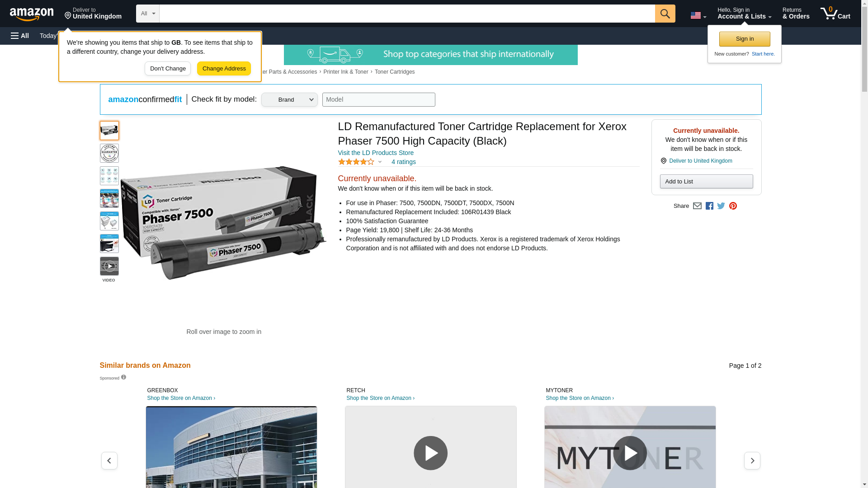Click Change Address button

tap(224, 69)
